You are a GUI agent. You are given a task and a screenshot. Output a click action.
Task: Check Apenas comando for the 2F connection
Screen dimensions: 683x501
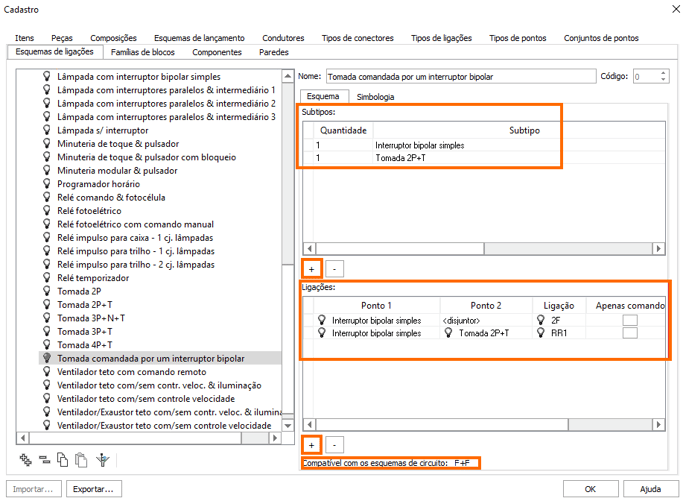tap(629, 320)
